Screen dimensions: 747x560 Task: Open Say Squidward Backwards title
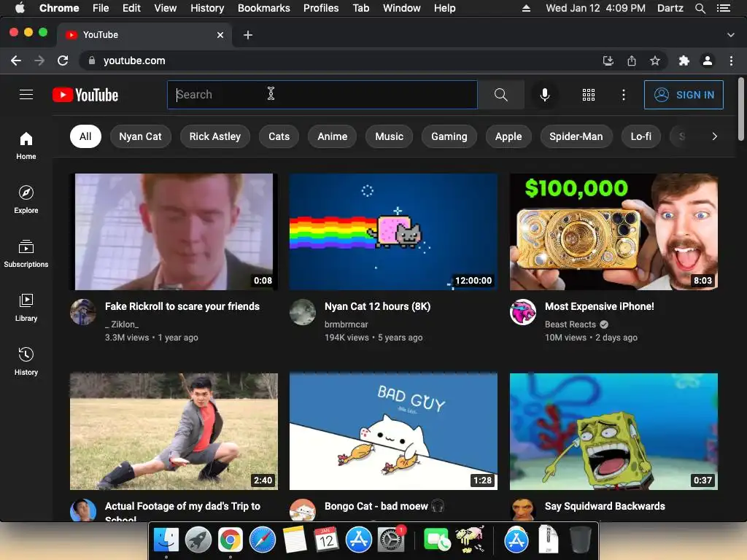click(605, 506)
